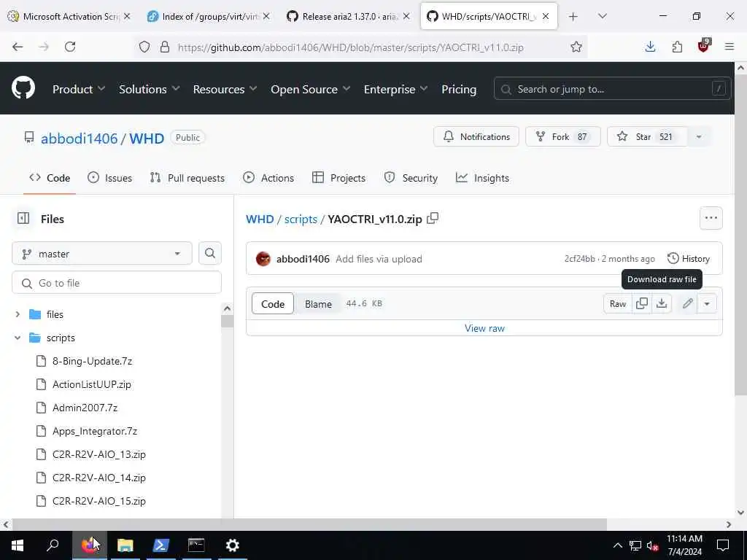The height and width of the screenshot is (560, 747).
Task: Click abbodi1406 avatar in commit row
Action: click(x=263, y=259)
